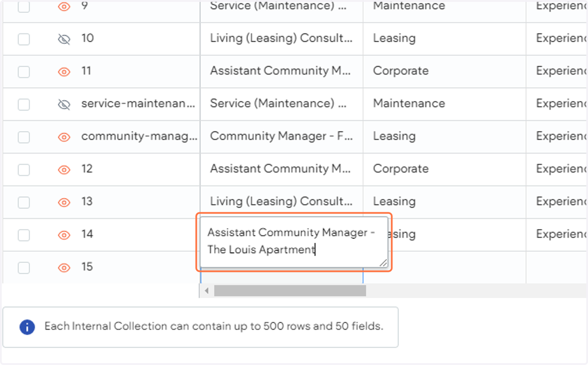
Task: Click the textarea resize handle
Action: 383,263
